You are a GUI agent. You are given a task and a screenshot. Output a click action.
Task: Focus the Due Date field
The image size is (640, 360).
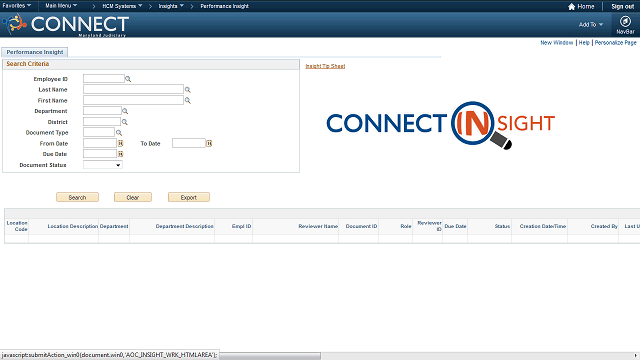(x=100, y=154)
